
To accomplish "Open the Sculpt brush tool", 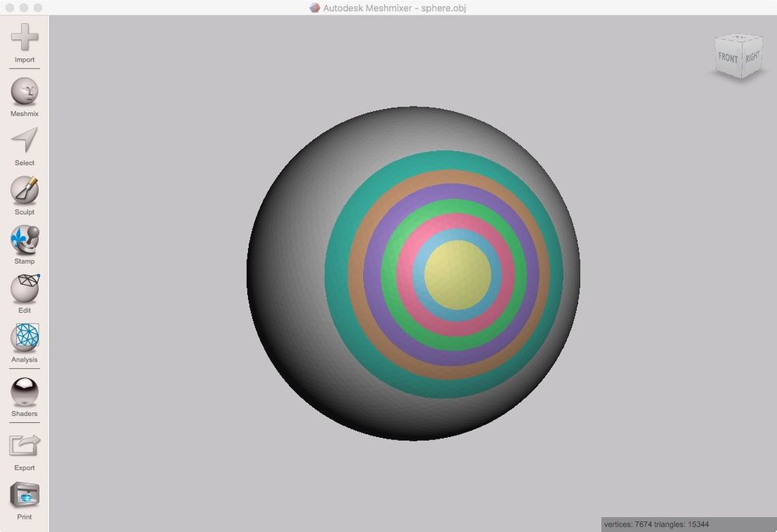I will pos(24,196).
